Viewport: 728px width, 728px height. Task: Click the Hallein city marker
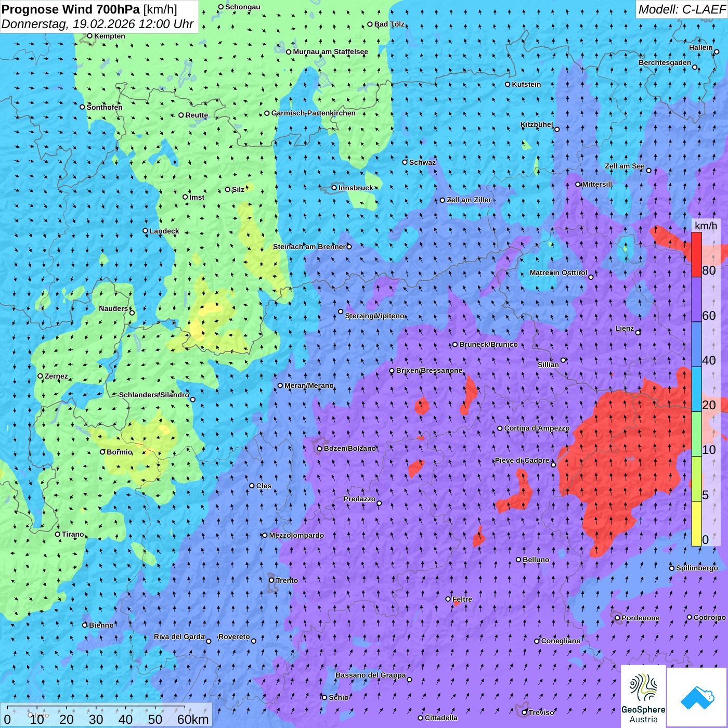click(716, 51)
